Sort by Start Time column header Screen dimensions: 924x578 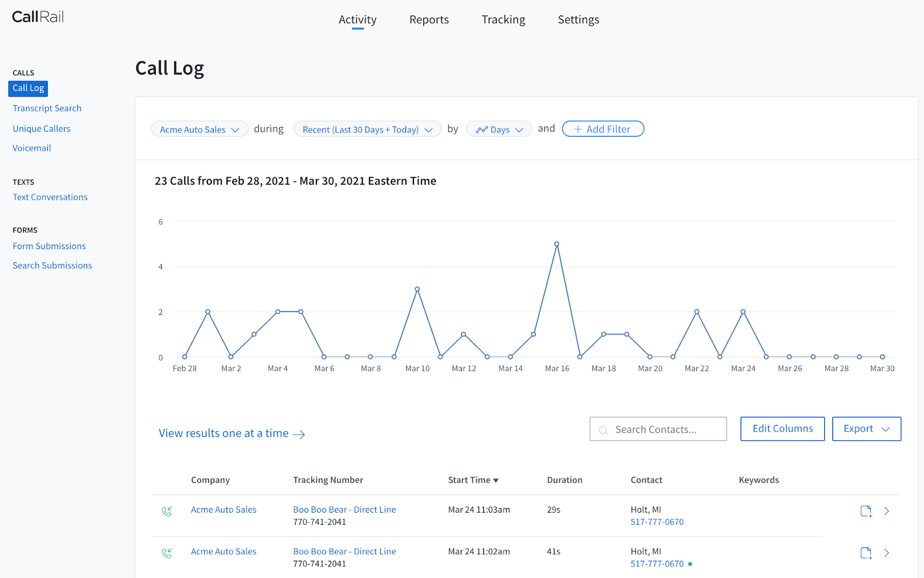(x=473, y=480)
